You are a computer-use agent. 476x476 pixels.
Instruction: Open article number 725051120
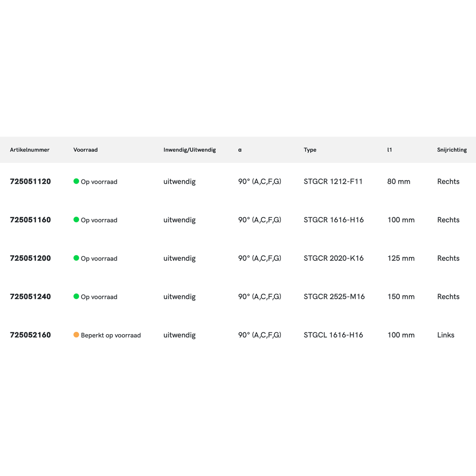(x=30, y=181)
